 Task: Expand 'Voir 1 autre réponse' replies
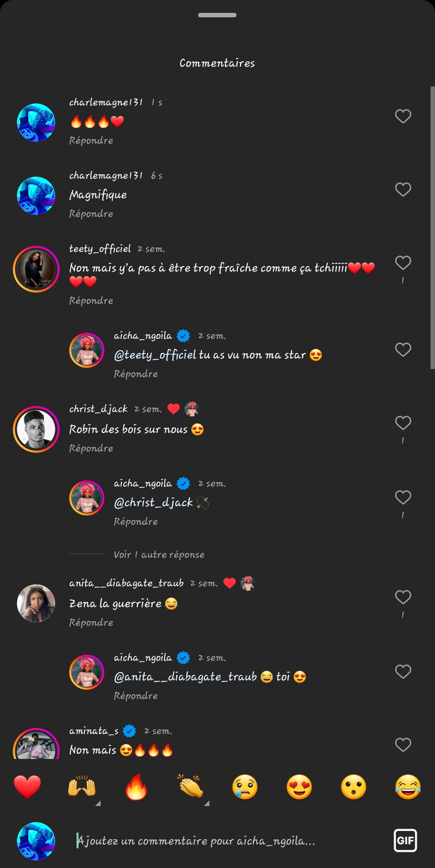pyautogui.click(x=159, y=555)
